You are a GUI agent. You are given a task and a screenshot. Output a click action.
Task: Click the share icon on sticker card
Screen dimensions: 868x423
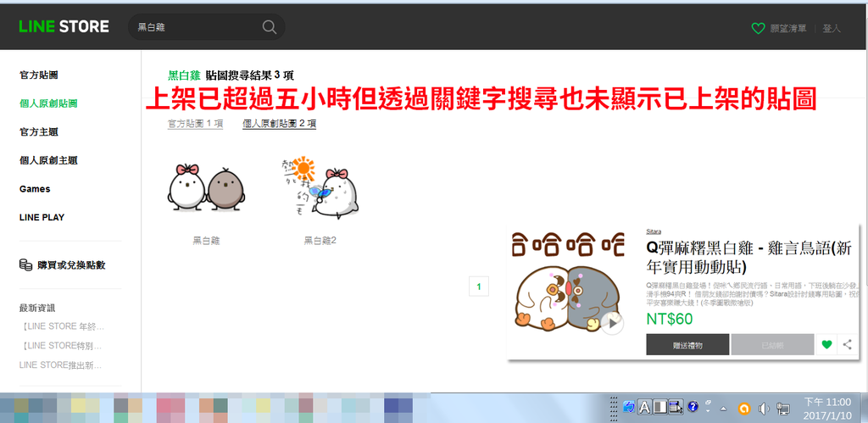[847, 344]
